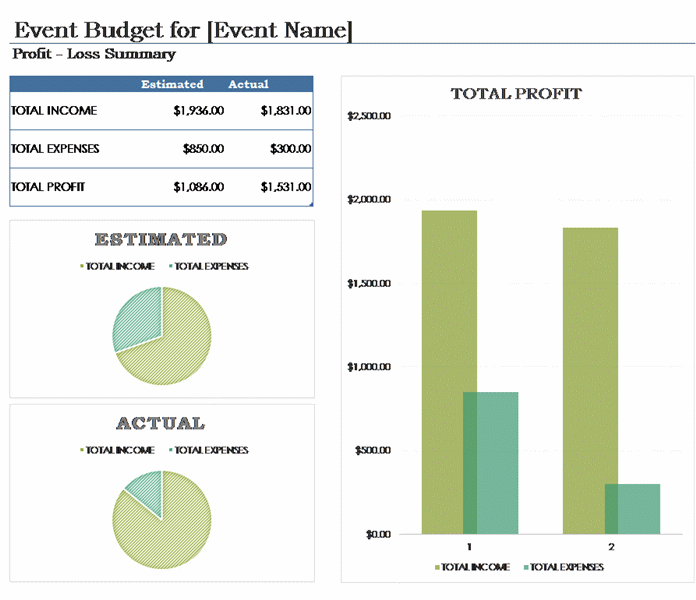Image resolution: width=696 pixels, height=600 pixels.
Task: Click the $2,500.00 axis label
Action: point(369,116)
